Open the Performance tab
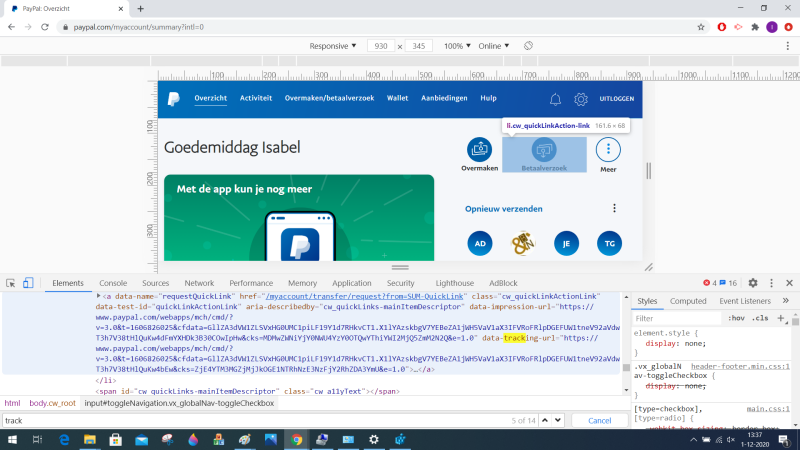The image size is (800, 450). pyautogui.click(x=251, y=283)
